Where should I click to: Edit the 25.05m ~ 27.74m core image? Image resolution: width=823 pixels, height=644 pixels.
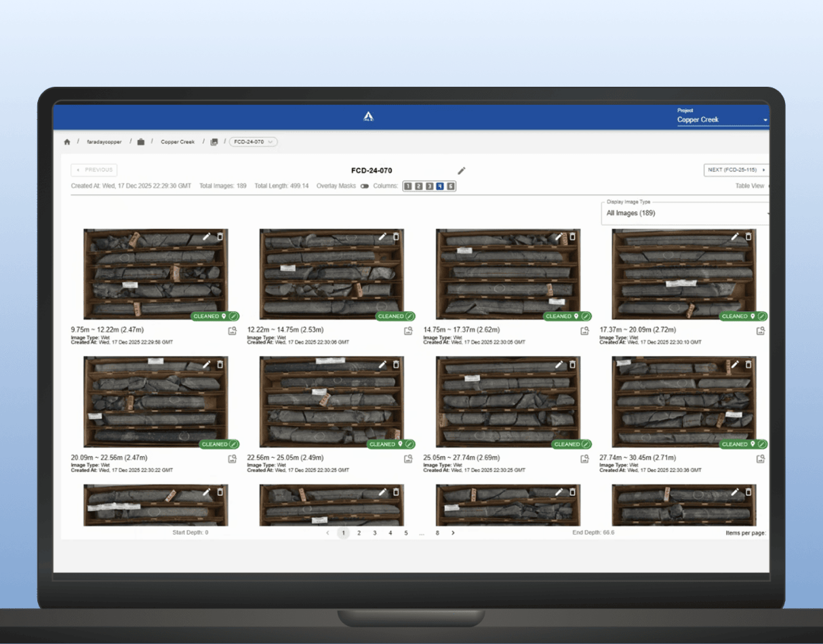[559, 365]
